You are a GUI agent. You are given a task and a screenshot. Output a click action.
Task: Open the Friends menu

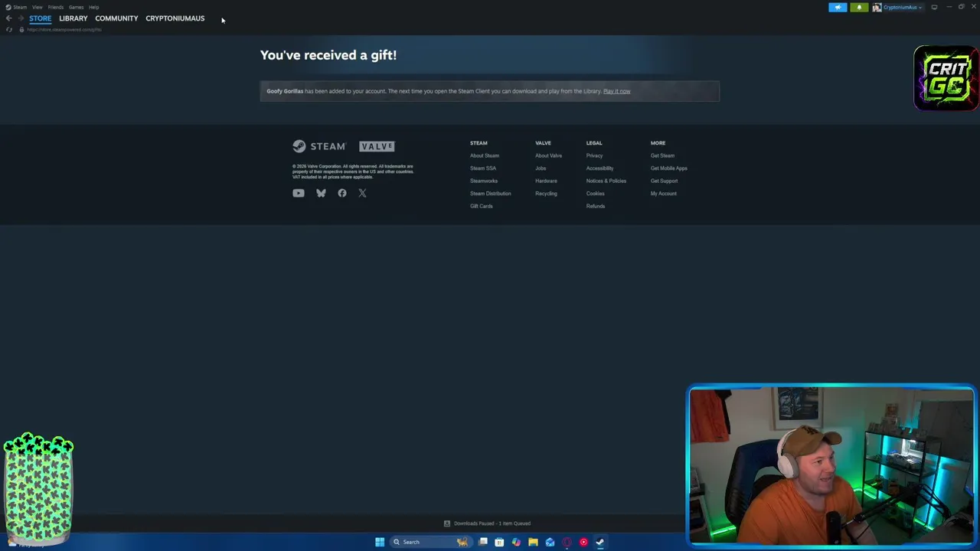pos(56,7)
